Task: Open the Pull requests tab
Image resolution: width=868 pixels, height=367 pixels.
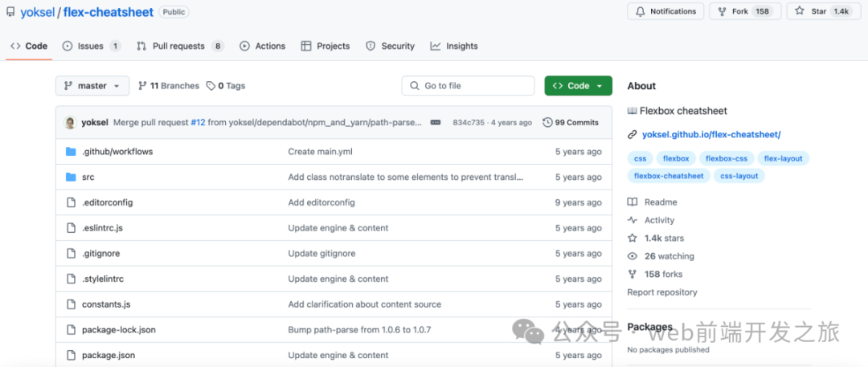Action: (x=179, y=46)
